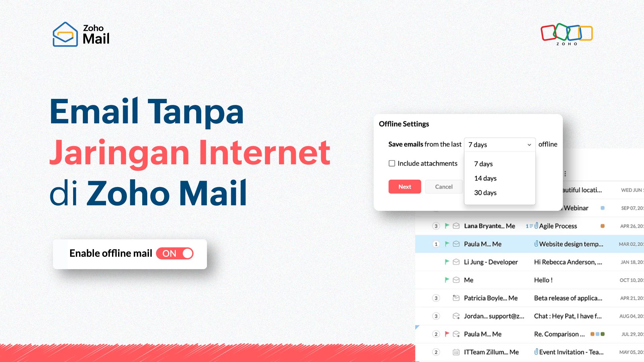Select 7 days option in the dropdown list
644x362 pixels.
pyautogui.click(x=483, y=164)
